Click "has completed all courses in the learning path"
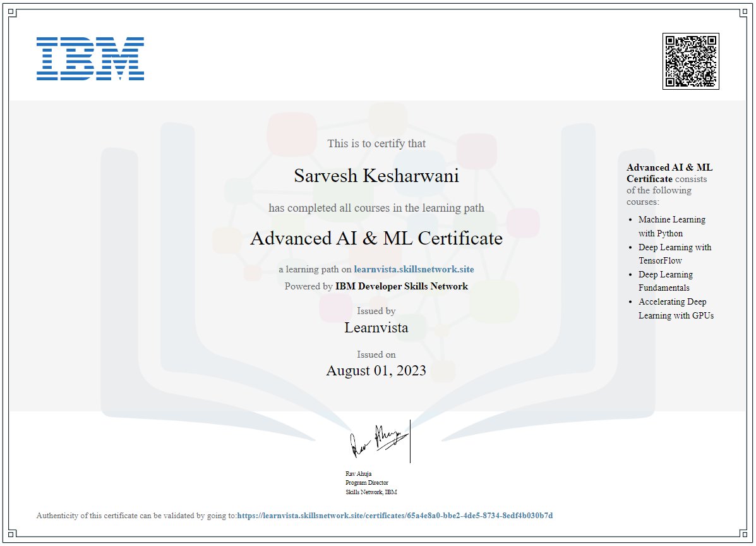 376,208
